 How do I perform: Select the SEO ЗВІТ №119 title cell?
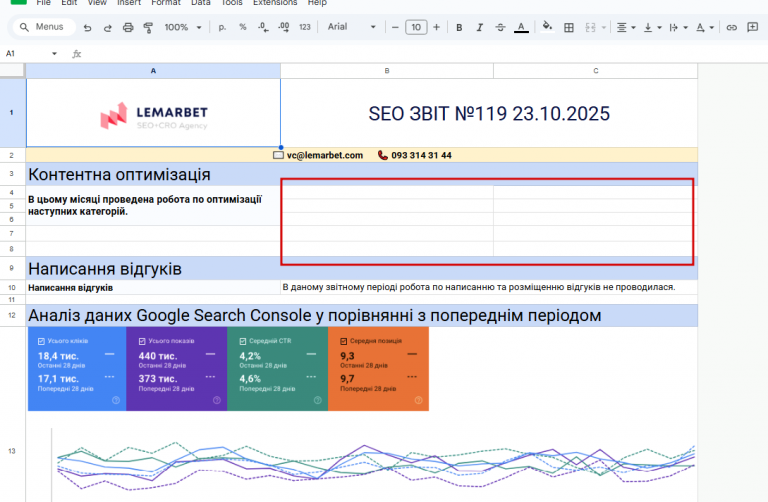(x=489, y=114)
